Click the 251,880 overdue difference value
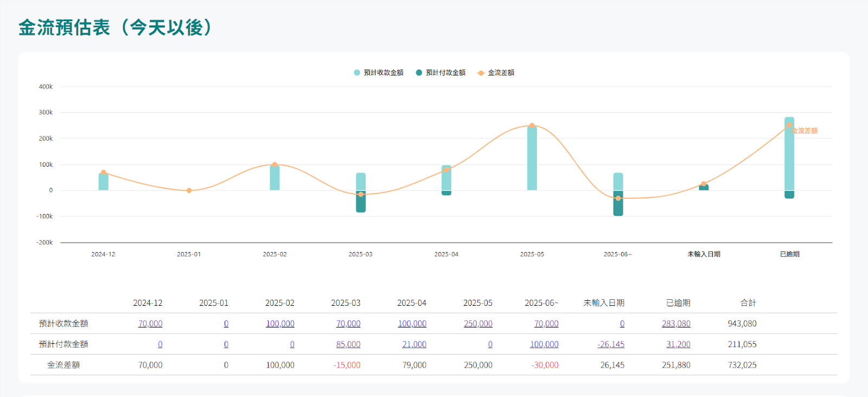This screenshot has height=397, width=868. tap(676, 365)
